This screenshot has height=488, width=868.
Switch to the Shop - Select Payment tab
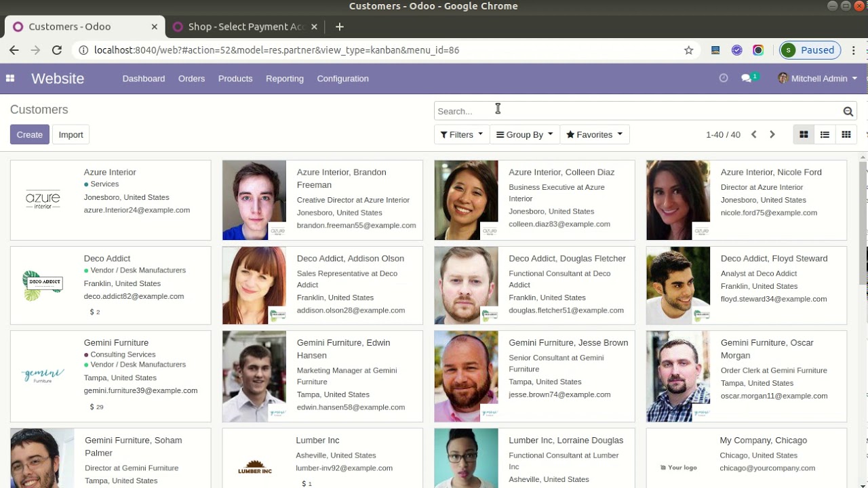tap(245, 27)
